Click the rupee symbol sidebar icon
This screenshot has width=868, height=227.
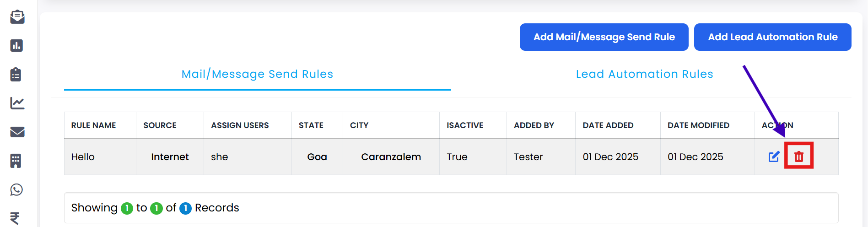(15, 218)
